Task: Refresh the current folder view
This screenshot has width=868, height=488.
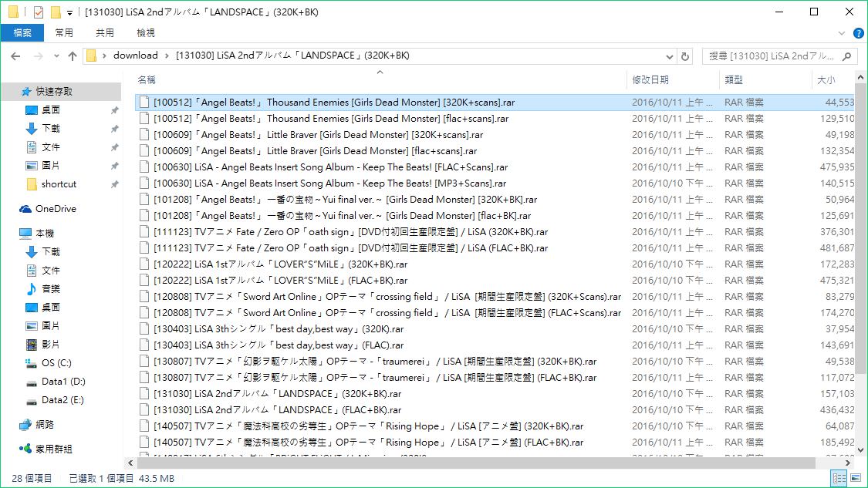Action: click(685, 56)
